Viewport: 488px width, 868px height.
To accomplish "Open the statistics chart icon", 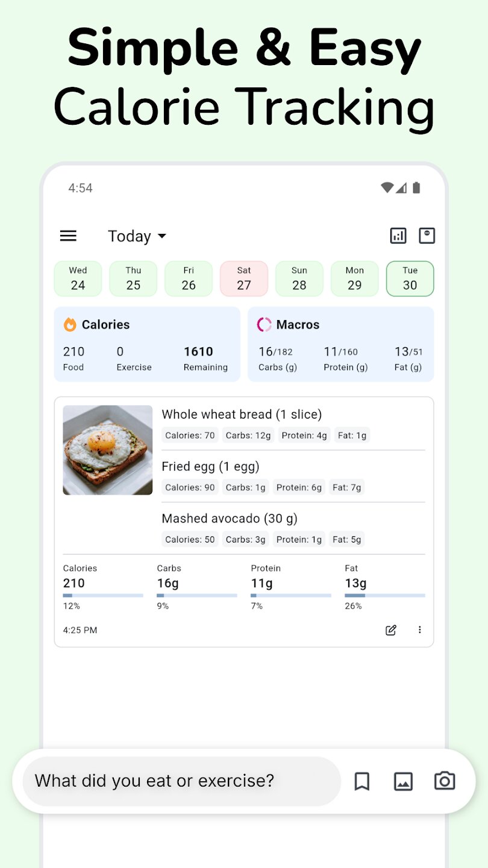I will click(398, 236).
